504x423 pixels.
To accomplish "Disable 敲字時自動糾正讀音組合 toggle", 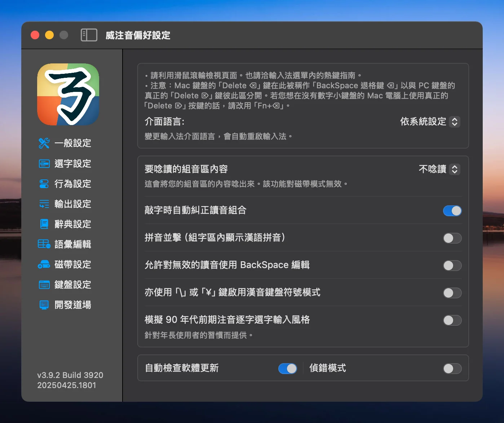I will tap(452, 211).
